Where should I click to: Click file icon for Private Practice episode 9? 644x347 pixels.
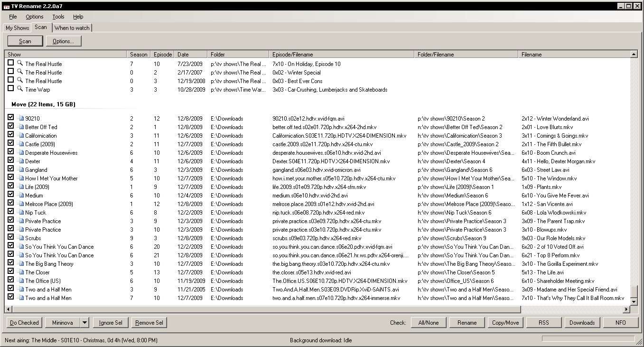point(21,221)
